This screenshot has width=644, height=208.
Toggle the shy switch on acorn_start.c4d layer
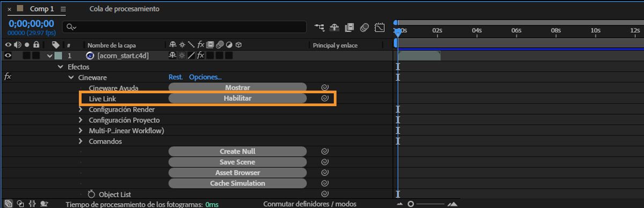(172, 55)
